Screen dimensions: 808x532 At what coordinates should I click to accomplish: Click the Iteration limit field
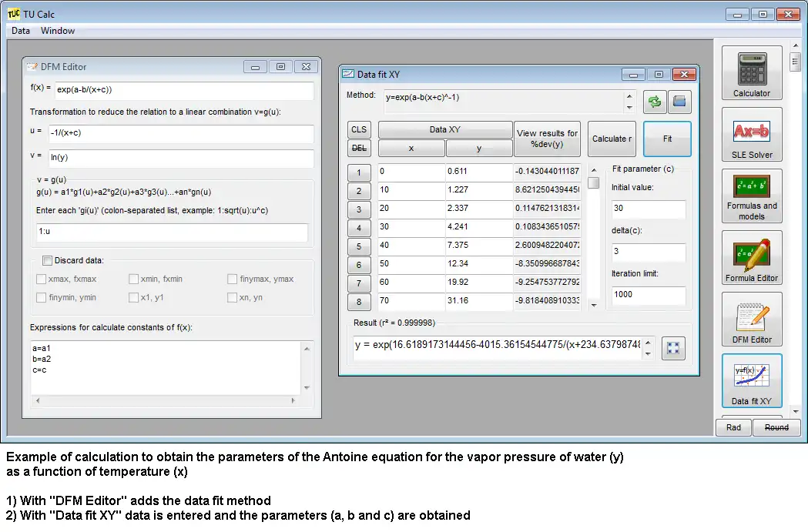[649, 295]
